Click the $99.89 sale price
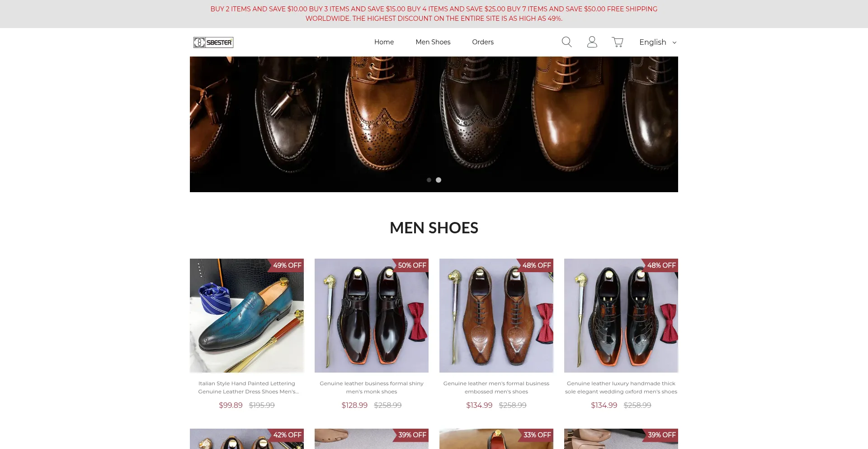Image resolution: width=868 pixels, height=449 pixels. pyautogui.click(x=231, y=405)
